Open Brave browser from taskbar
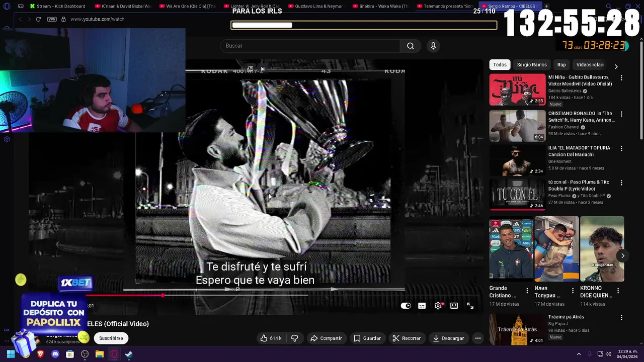This screenshot has height=362, width=644. tap(41, 354)
